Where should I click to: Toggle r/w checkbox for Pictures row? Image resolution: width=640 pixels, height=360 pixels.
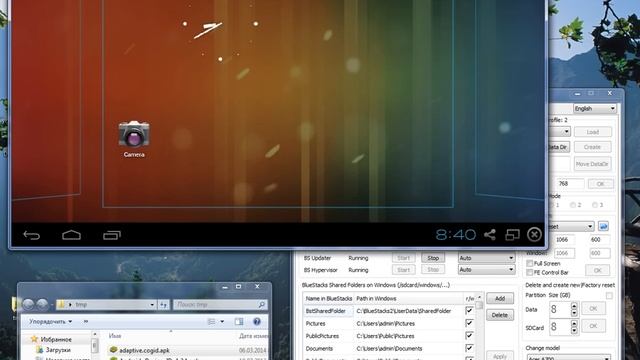(x=469, y=323)
